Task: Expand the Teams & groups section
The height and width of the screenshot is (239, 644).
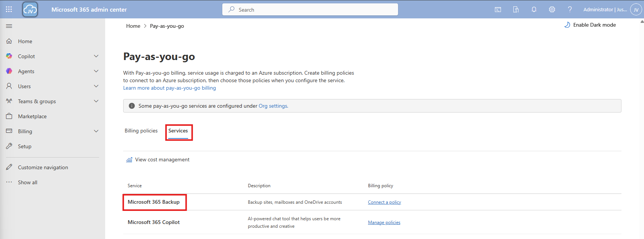Action: click(96, 101)
